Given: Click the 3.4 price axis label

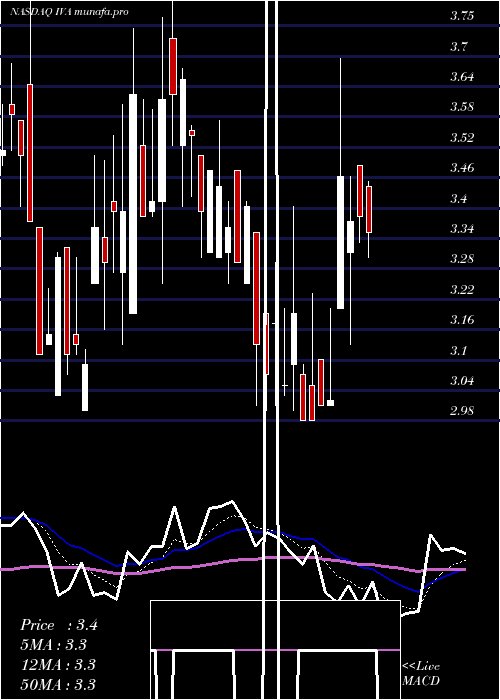Looking at the screenshot, I should (x=459, y=199).
